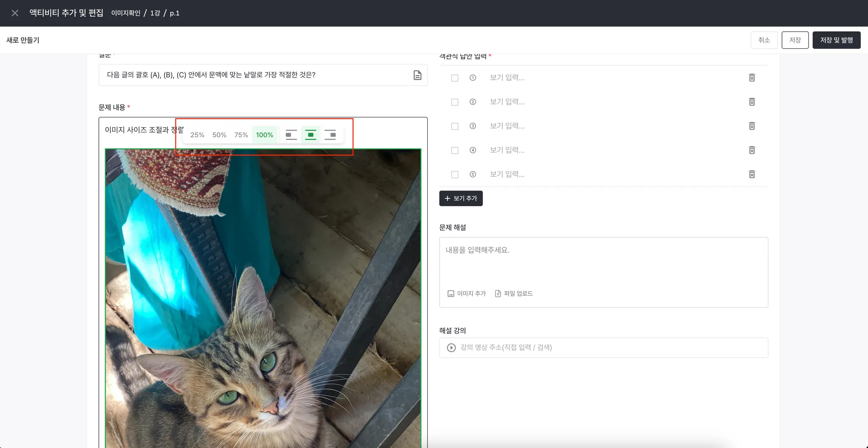Add a new choice with 보기 추가
Screen dimensions: 868x448
click(x=461, y=198)
